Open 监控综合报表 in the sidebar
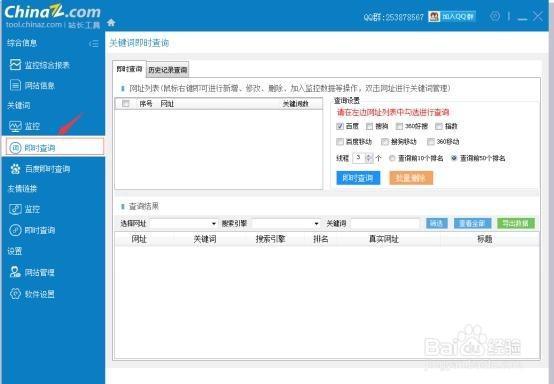The image size is (554, 384). tap(40, 65)
